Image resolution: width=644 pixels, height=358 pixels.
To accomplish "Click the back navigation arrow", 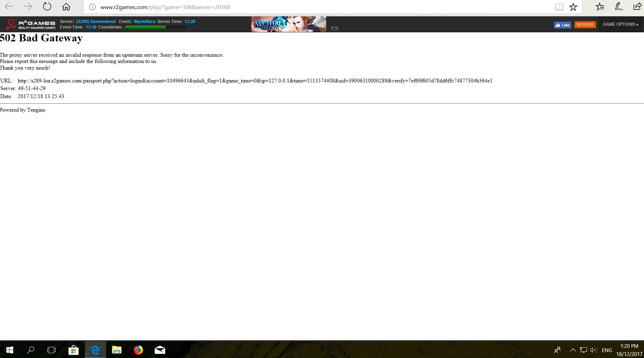I will coord(9,7).
